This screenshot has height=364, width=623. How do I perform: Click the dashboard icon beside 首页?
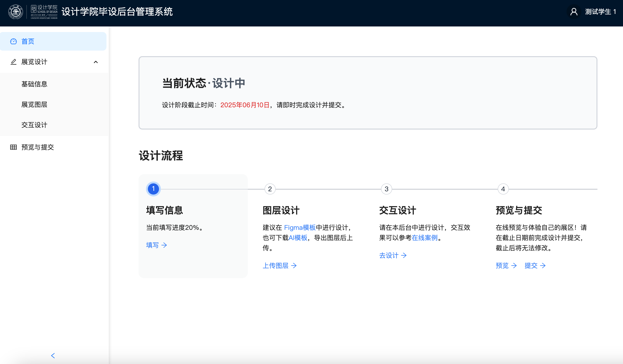click(13, 41)
